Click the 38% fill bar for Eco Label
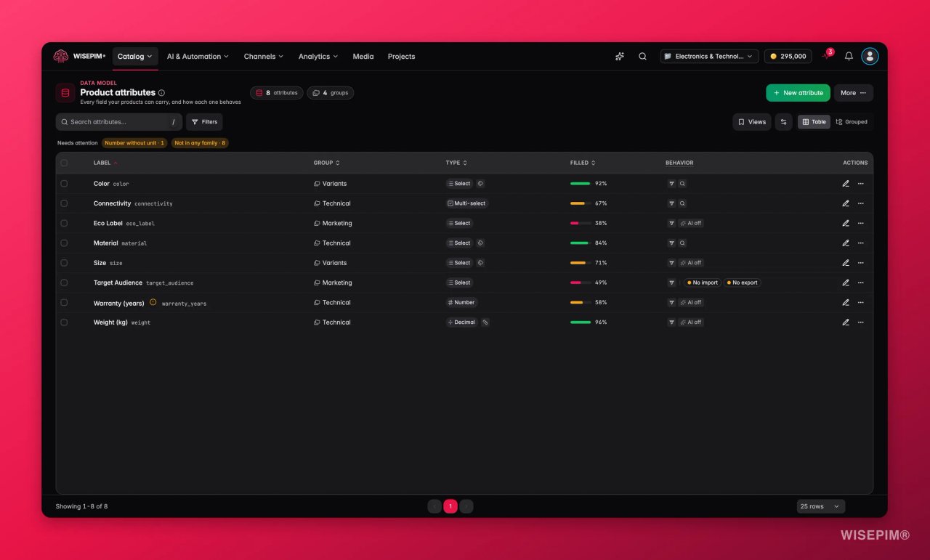This screenshot has height=560, width=930. 581,223
